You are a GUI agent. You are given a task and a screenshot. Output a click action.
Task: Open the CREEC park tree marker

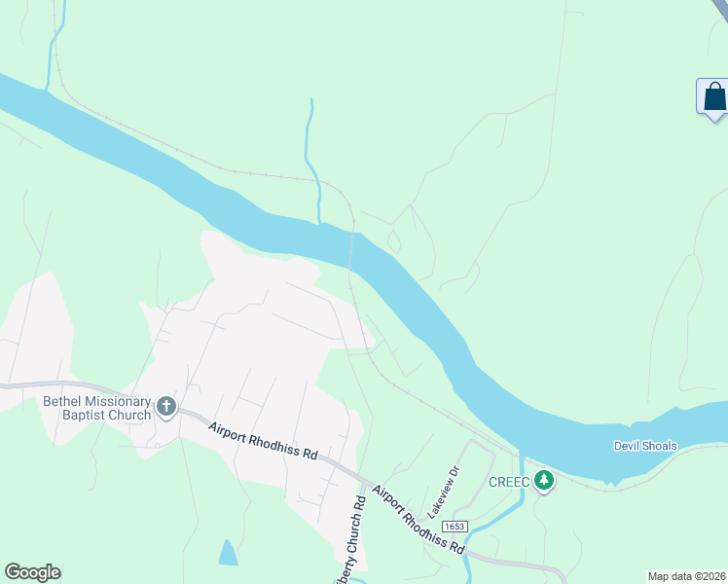544,481
